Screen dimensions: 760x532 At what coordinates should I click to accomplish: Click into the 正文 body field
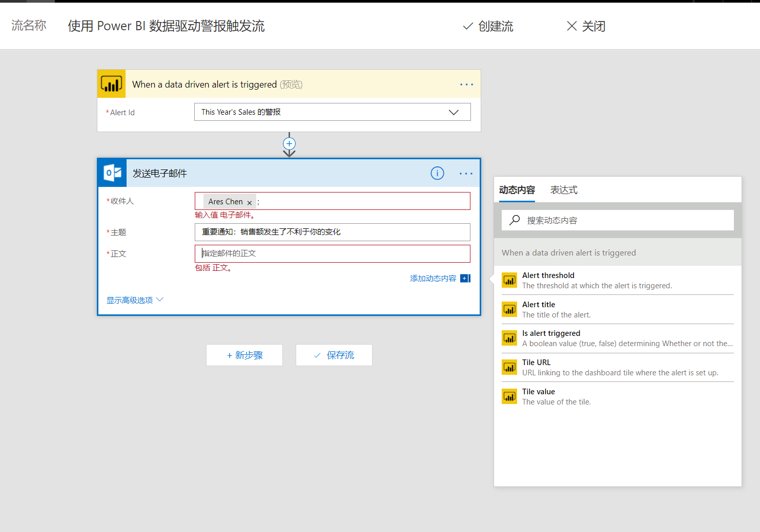click(x=332, y=253)
